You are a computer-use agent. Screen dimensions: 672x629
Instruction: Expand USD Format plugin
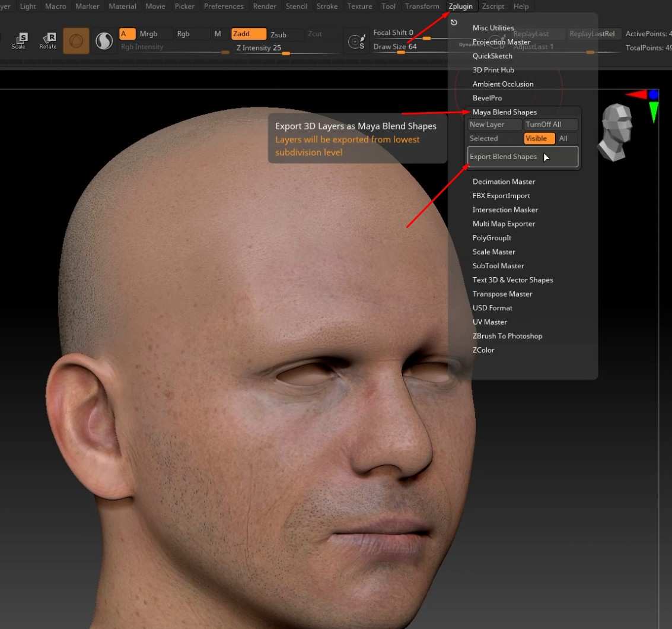[x=492, y=308]
